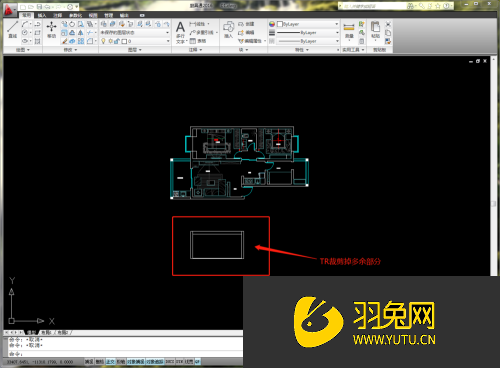This screenshot has width=500, height=368.
Task: Select the Measure (测量) tool
Action: point(349,31)
